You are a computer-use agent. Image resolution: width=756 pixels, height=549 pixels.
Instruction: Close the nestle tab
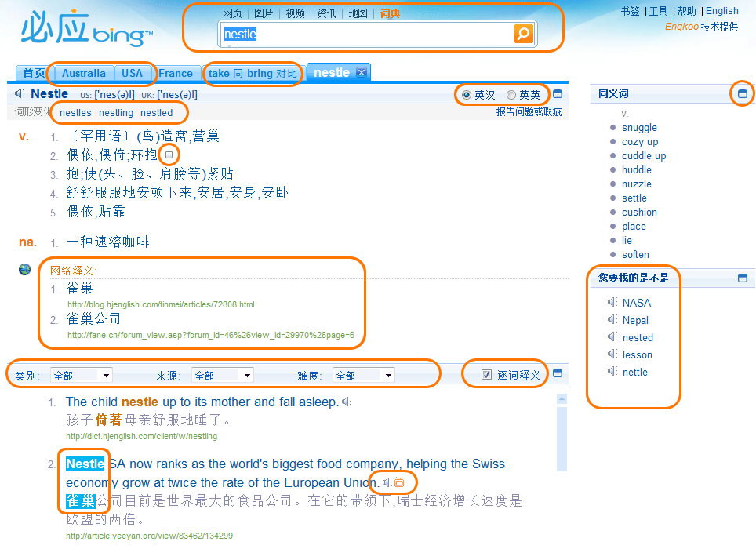361,72
